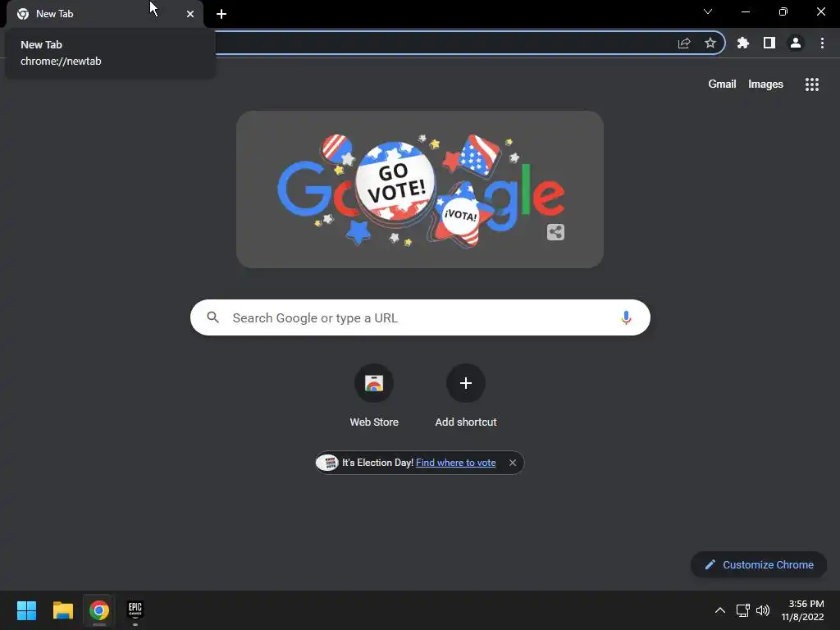840x630 pixels.
Task: Open a new tab with plus button
Action: click(x=221, y=14)
